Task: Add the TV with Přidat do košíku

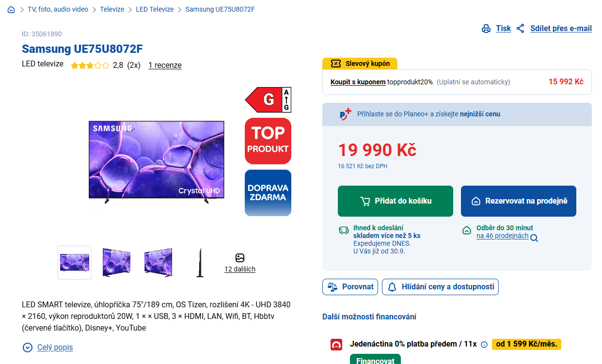Action: tap(396, 201)
